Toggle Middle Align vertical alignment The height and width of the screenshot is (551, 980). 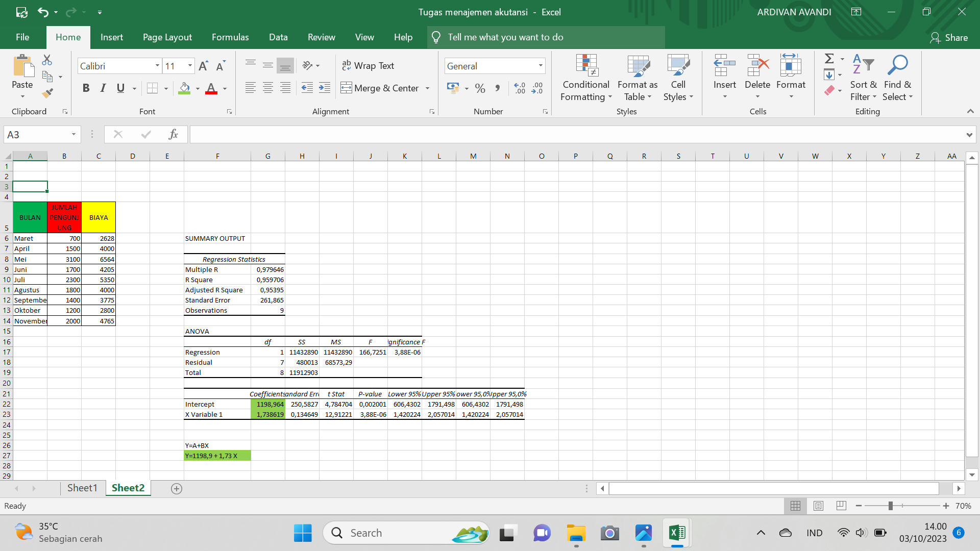click(x=268, y=65)
